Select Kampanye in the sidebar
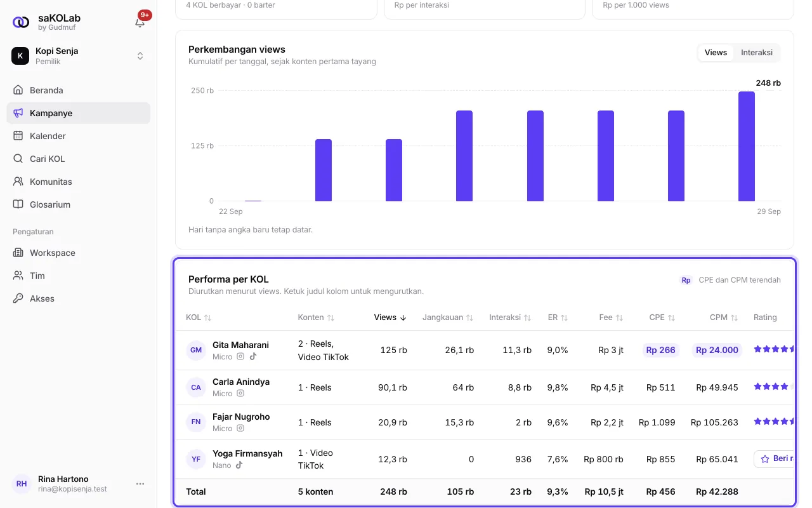The height and width of the screenshot is (508, 812). [x=79, y=113]
